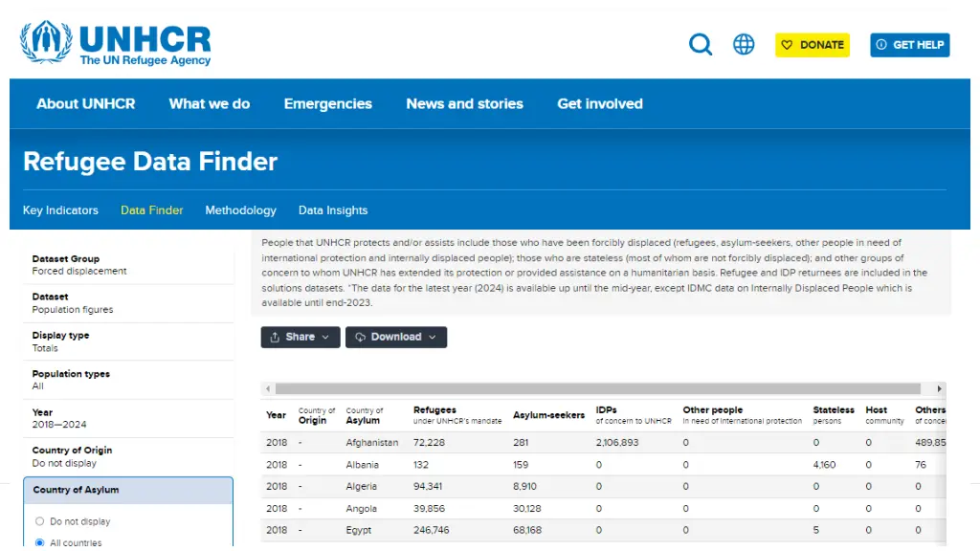
Task: Click the IDPs column header
Action: click(634, 415)
